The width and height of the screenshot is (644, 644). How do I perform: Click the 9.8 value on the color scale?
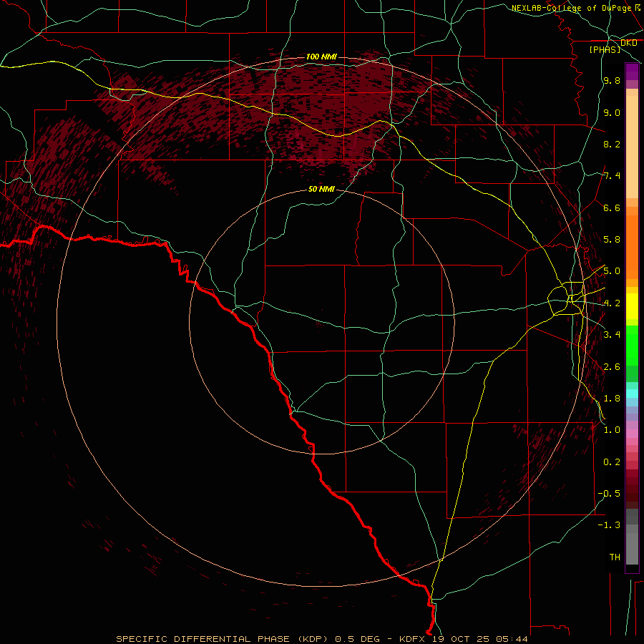612,81
